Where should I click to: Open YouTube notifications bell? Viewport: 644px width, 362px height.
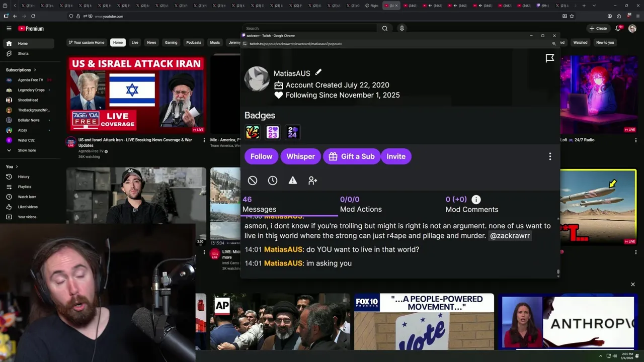click(x=618, y=29)
